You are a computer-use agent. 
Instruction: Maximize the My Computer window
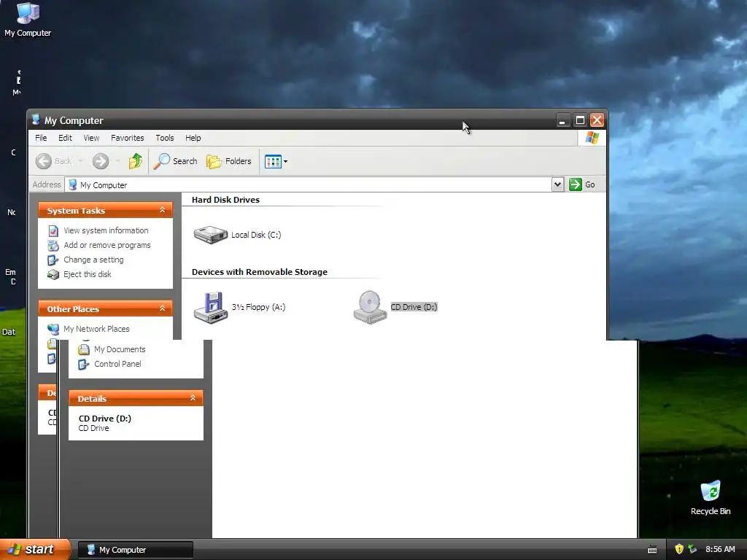coord(580,120)
